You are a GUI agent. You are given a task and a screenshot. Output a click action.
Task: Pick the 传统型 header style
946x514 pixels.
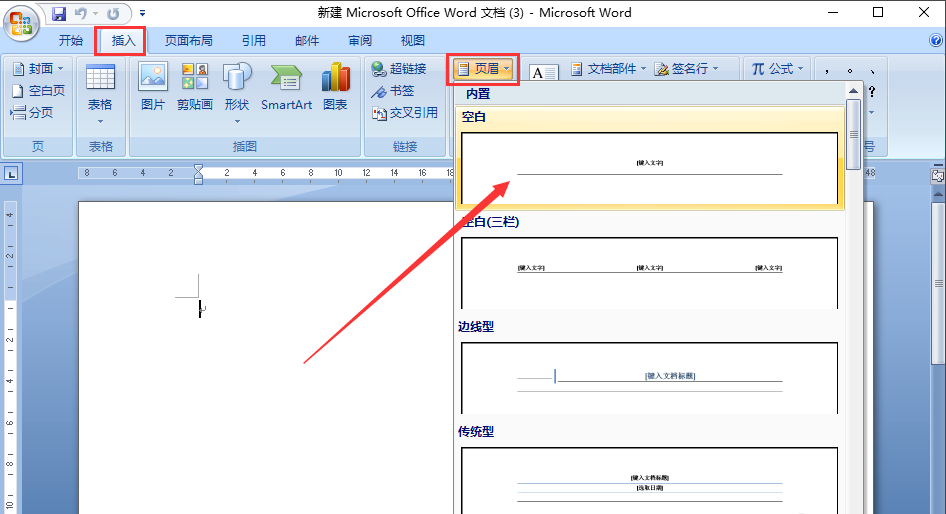pos(650,480)
